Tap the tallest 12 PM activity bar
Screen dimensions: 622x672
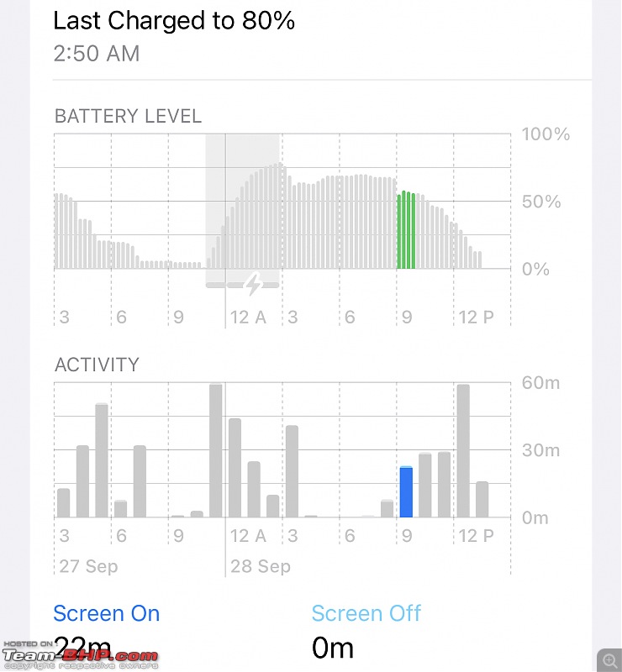pyautogui.click(x=463, y=451)
